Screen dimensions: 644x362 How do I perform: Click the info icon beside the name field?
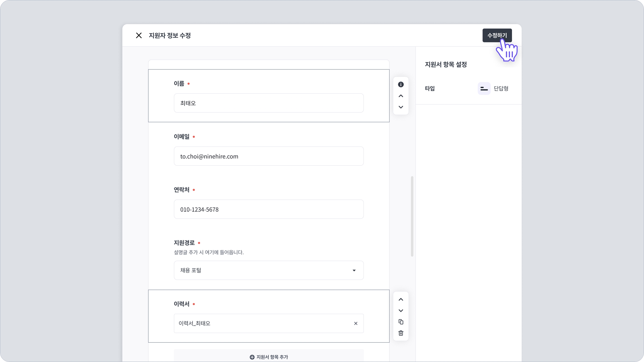(401, 84)
